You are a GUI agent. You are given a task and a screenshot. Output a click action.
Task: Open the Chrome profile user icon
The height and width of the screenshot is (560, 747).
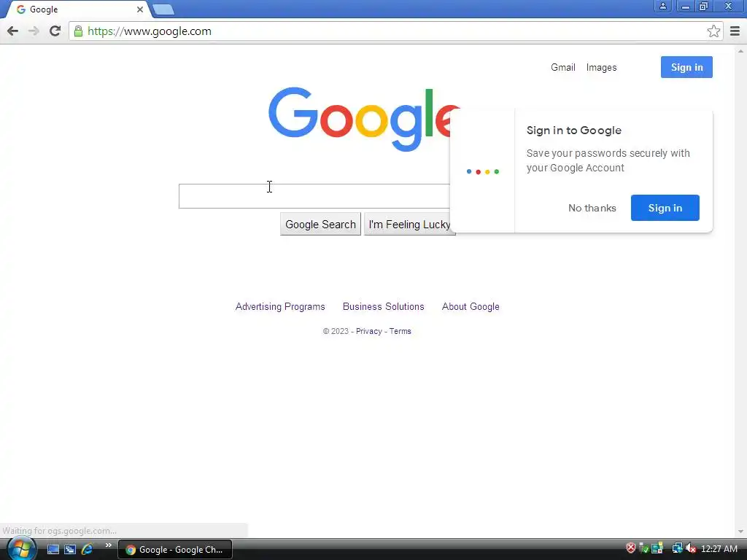point(662,6)
